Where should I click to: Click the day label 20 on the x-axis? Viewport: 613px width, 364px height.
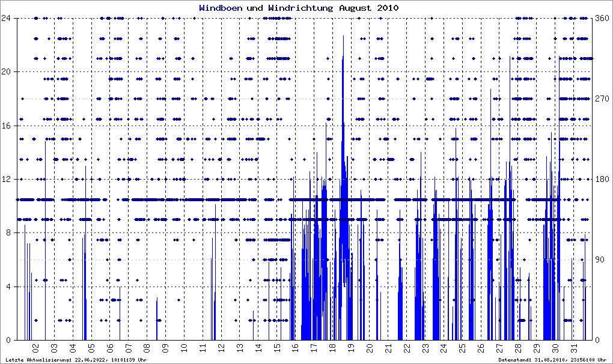370,348
